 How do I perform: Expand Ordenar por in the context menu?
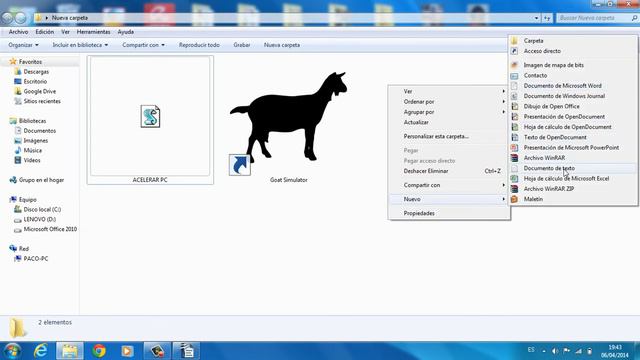[449, 102]
